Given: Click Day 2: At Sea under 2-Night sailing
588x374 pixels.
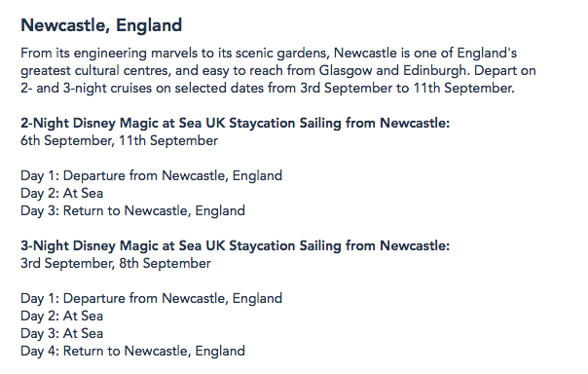Looking at the screenshot, I should tap(62, 193).
